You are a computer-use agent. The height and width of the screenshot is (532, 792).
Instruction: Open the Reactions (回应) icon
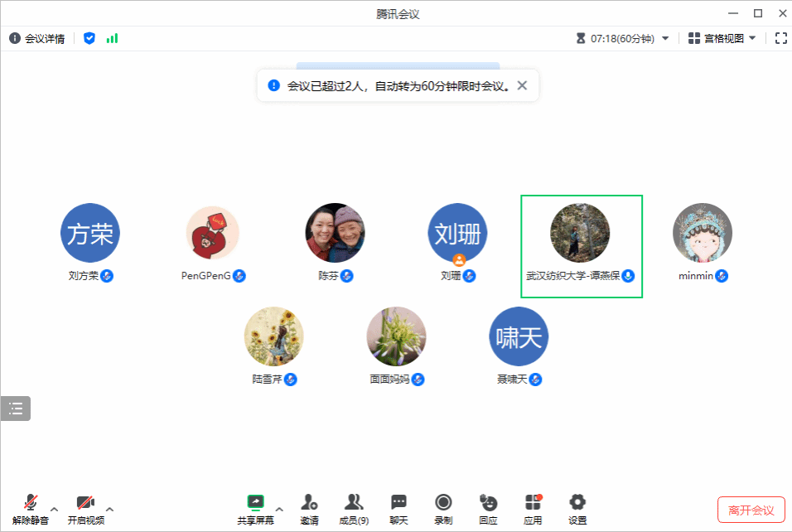coord(488,507)
